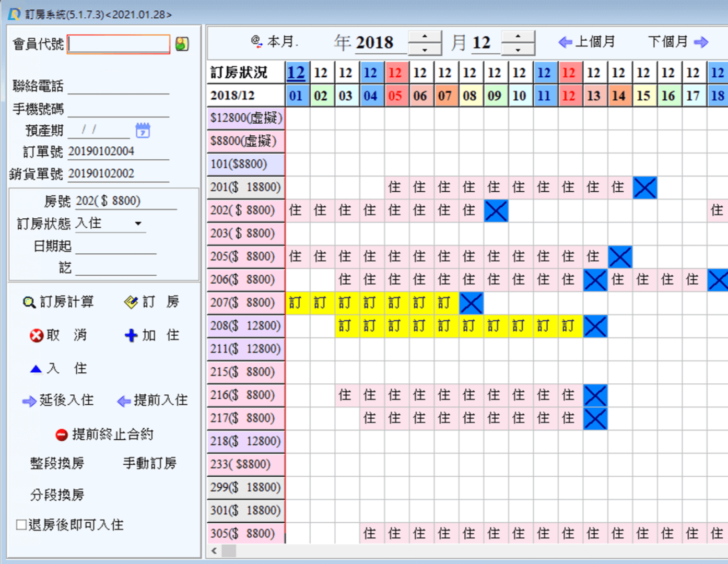Click the day 14 column header
This screenshot has width=728, height=564.
click(x=619, y=96)
